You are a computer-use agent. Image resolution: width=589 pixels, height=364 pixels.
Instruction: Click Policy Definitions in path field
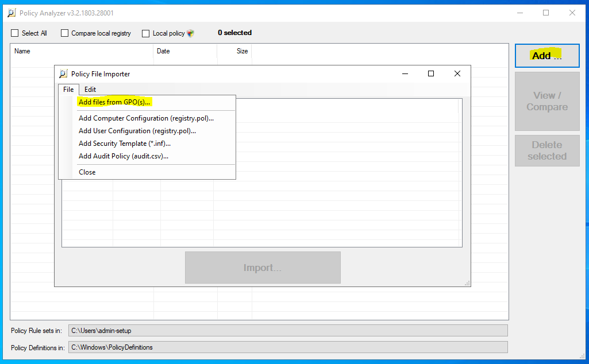[x=288, y=347]
